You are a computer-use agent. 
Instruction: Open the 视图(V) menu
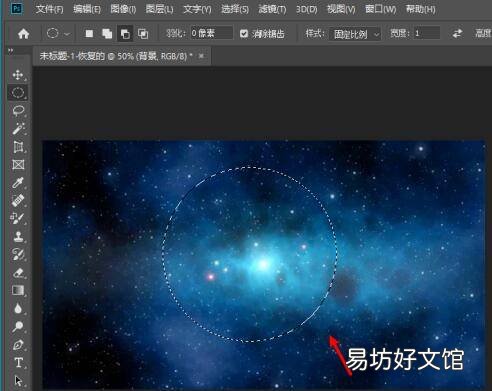(x=341, y=9)
